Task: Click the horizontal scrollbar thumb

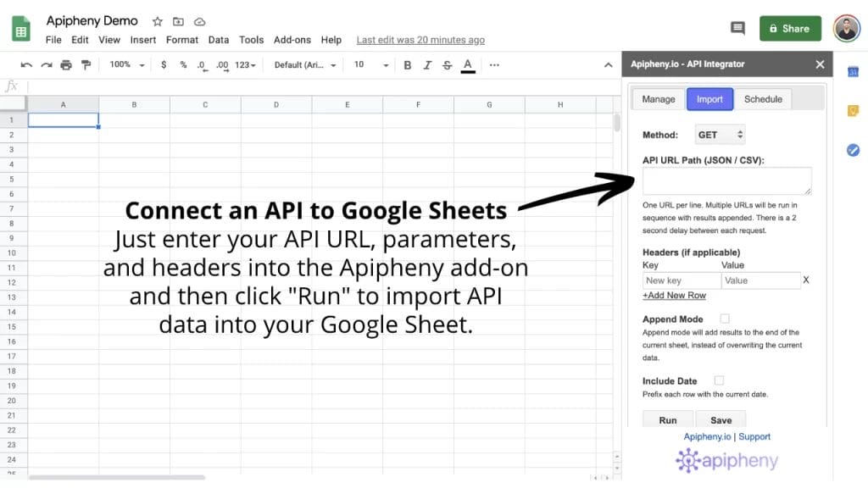Action: [x=117, y=477]
